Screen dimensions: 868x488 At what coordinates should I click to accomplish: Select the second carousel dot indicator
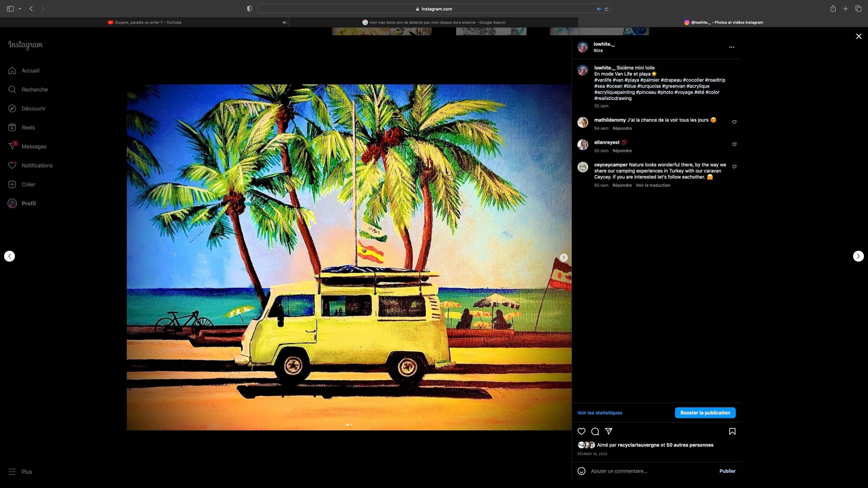pyautogui.click(x=351, y=424)
